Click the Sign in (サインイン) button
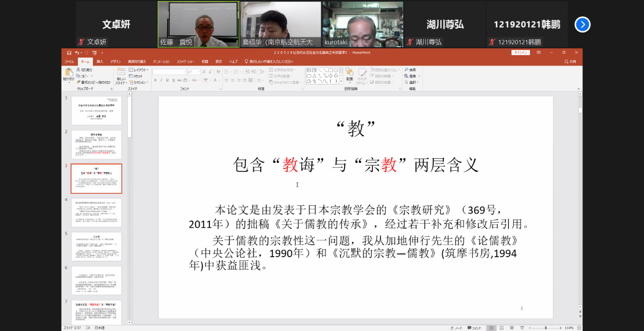The width and height of the screenshot is (644, 331). point(520,52)
